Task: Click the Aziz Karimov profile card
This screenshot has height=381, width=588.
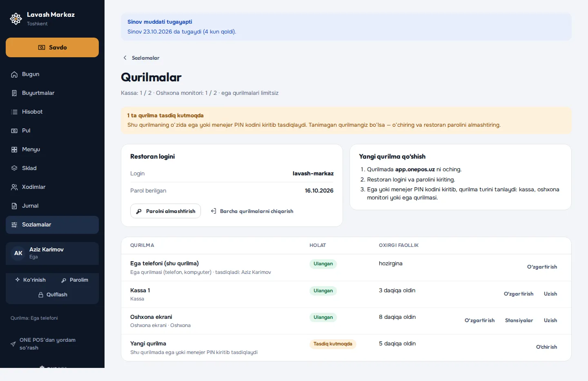Action: [x=52, y=253]
